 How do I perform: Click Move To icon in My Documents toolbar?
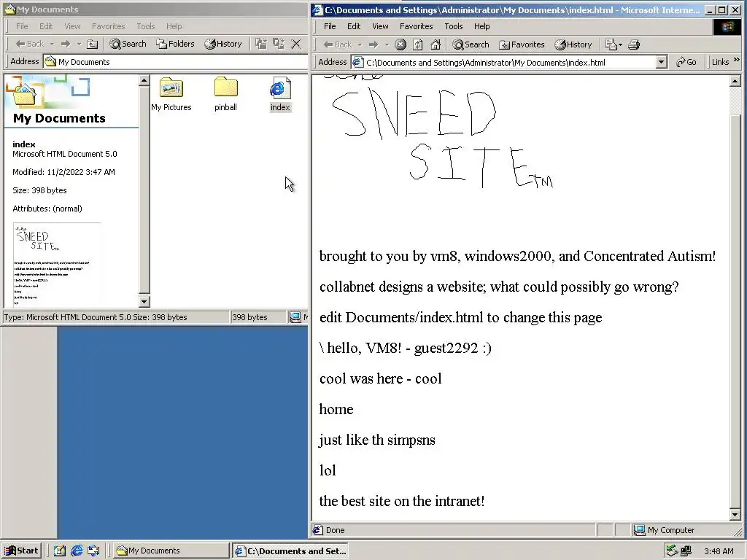click(x=260, y=44)
